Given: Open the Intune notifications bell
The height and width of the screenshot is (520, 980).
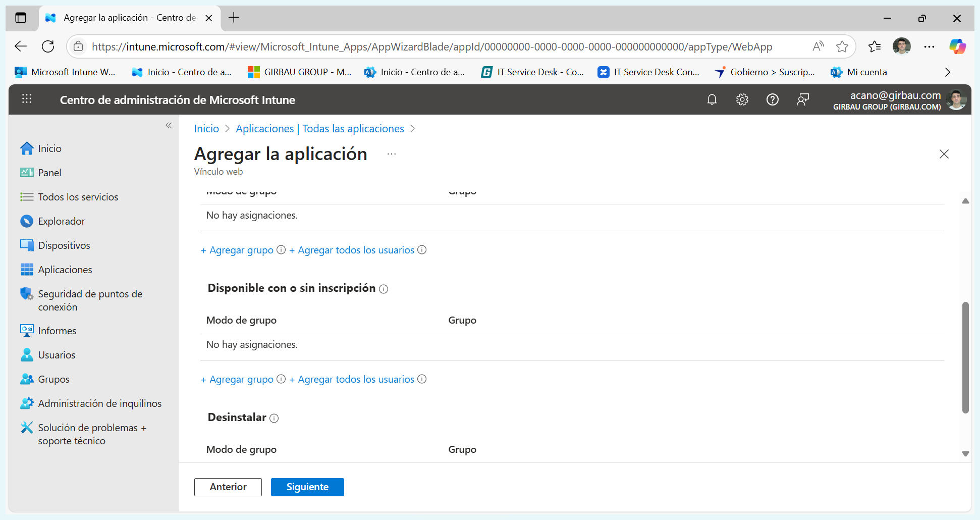Looking at the screenshot, I should pyautogui.click(x=712, y=99).
